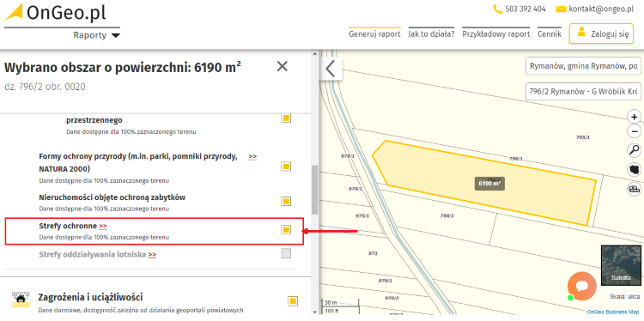Click parcel label 795/1 on map
644x321 pixels.
click(x=583, y=137)
